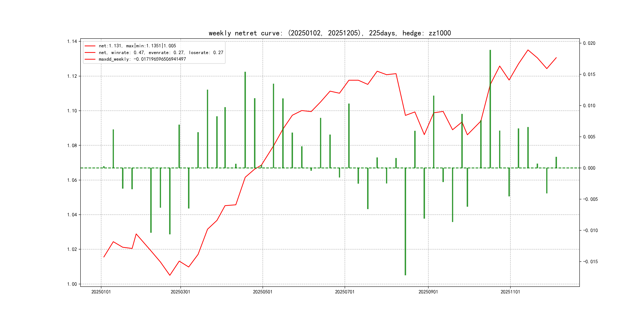Click the red net curve's highest peak
The width and height of the screenshot is (644, 322).
(x=528, y=50)
